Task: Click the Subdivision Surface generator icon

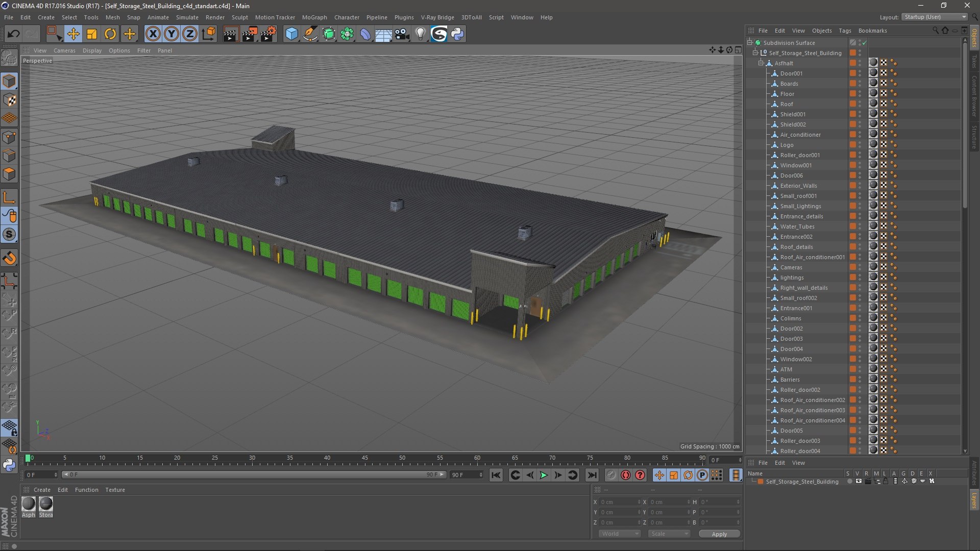Action: pos(329,34)
